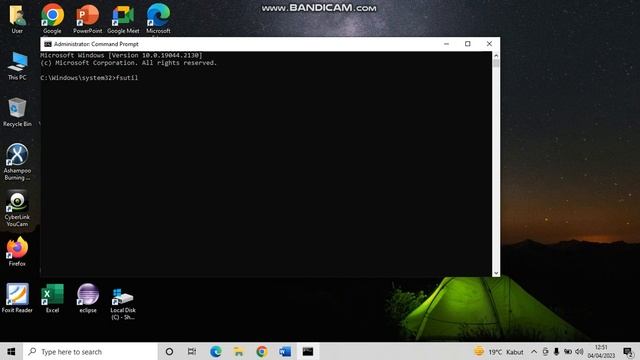Select the Firefox desktop shortcut

[x=17, y=251]
